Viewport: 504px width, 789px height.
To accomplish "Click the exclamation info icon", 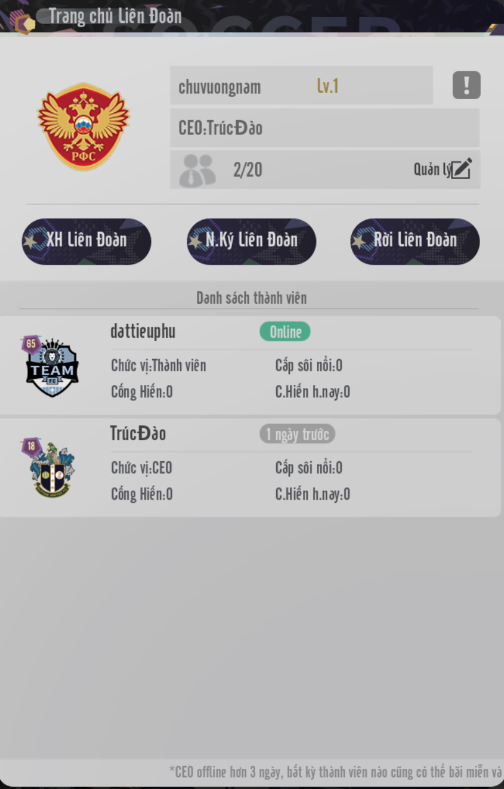I will (x=466, y=85).
